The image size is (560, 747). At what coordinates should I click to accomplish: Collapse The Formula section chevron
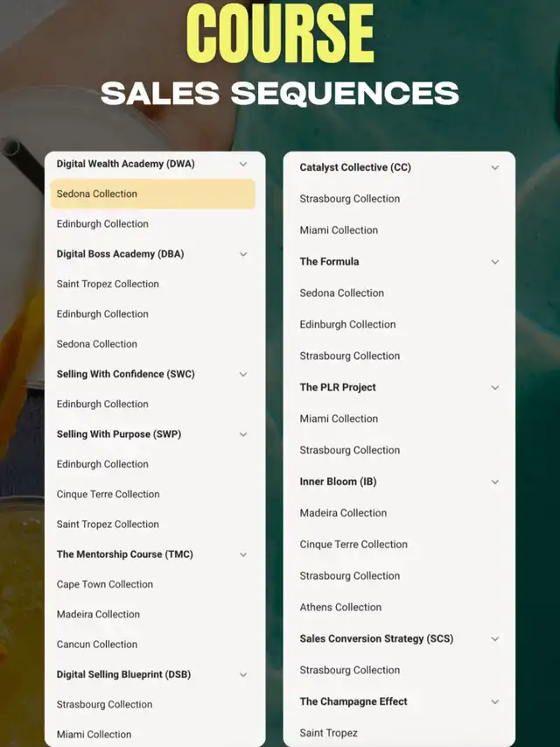[x=495, y=262]
